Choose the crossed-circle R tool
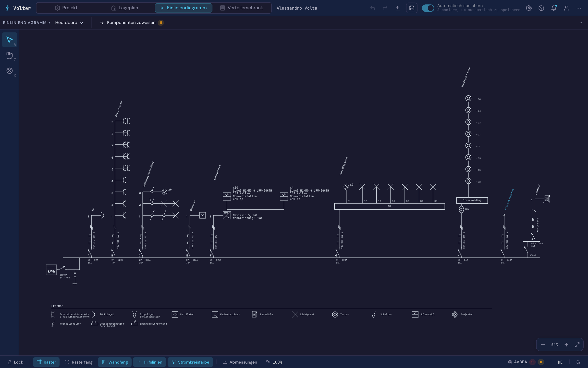Viewport: 588px width, 368px height. [10, 71]
